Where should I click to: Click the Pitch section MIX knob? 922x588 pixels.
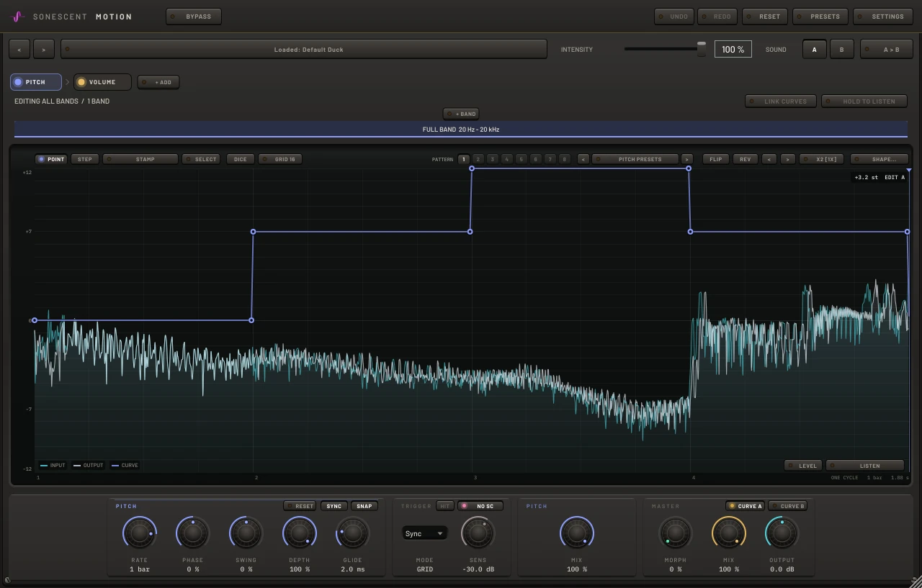coord(576,533)
